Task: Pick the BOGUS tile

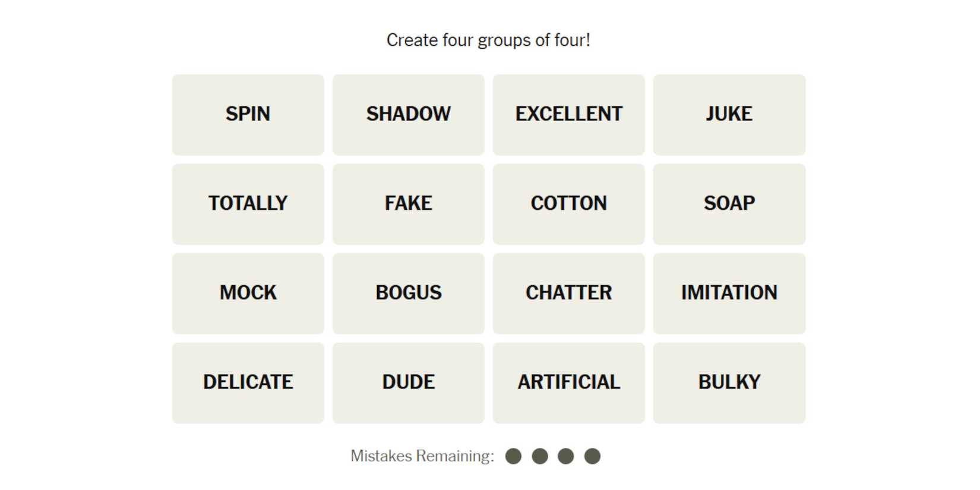Action: 408,293
